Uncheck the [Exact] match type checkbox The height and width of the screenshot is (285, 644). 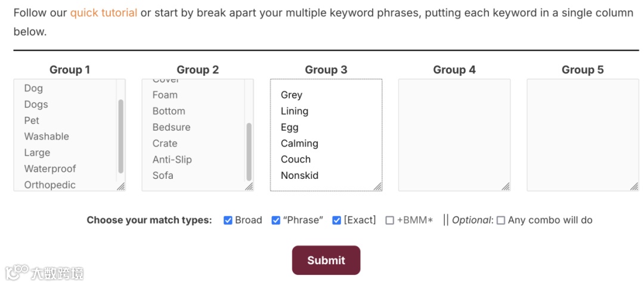tap(337, 220)
